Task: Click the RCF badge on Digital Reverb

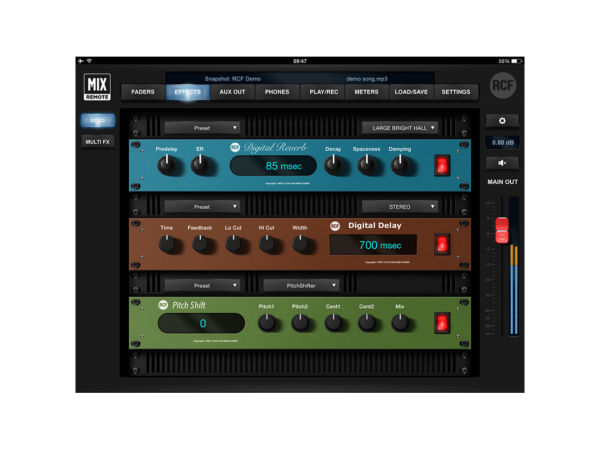Action: coord(235,147)
